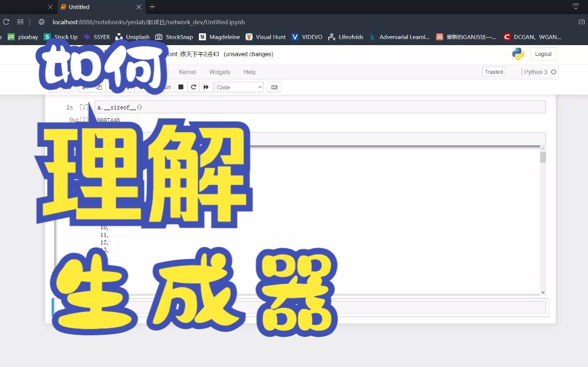Copy selected cells using the copy icon

pos(98,87)
